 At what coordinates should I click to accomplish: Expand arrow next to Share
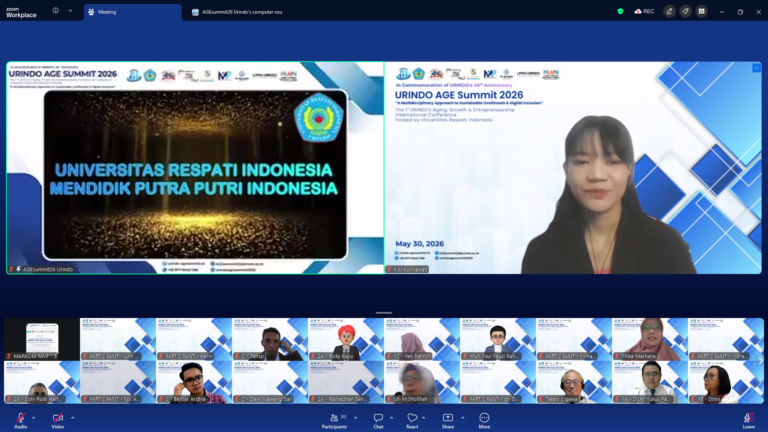point(462,418)
